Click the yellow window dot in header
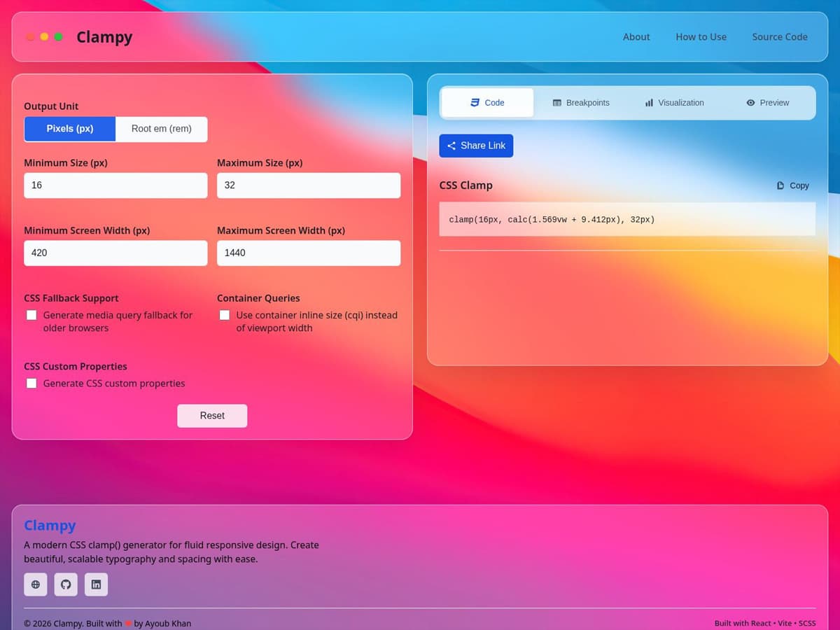This screenshot has height=630, width=840. [x=44, y=37]
